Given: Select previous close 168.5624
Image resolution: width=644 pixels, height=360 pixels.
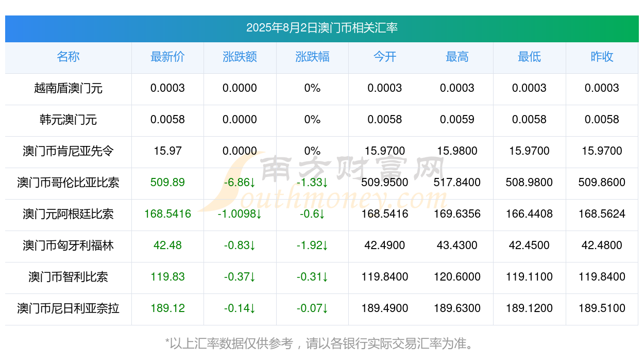Looking at the screenshot, I should pyautogui.click(x=602, y=214).
